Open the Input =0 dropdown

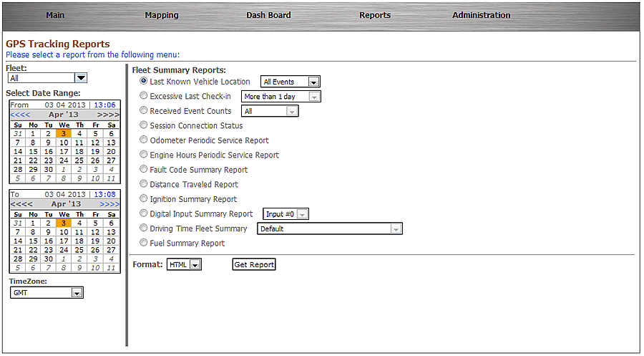[x=286, y=214]
